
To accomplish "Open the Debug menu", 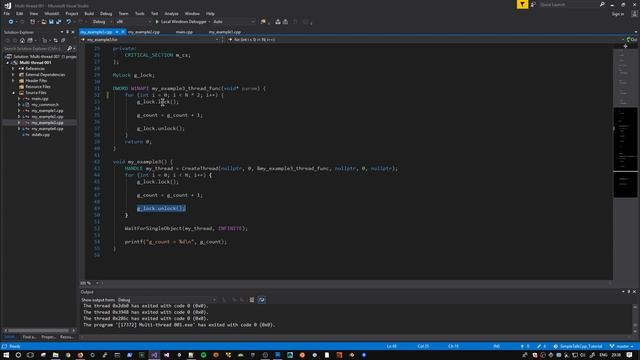I will click(106, 13).
